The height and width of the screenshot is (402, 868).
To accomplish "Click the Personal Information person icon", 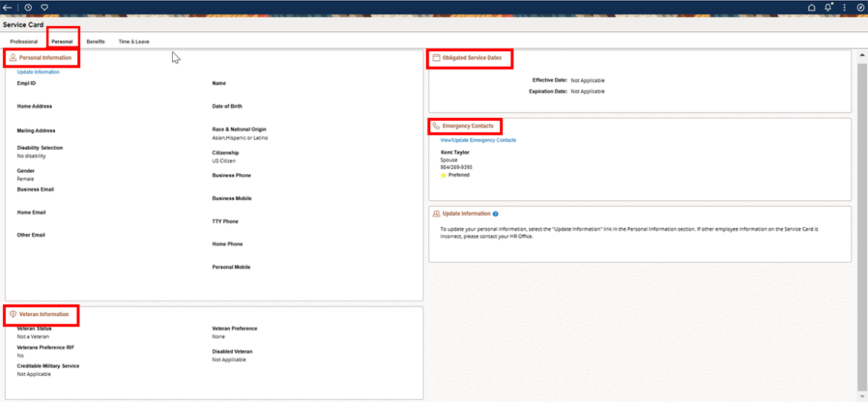I will (x=13, y=57).
